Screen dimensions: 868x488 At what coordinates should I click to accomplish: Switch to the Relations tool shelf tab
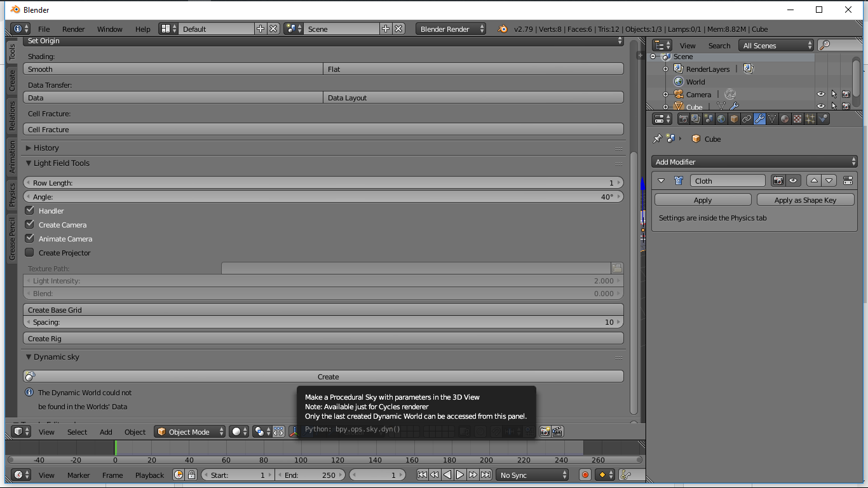point(11,116)
